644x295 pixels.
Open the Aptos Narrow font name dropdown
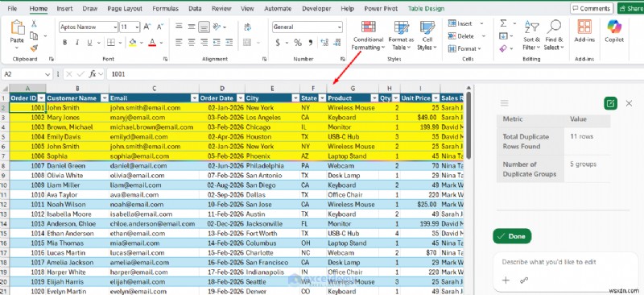point(114,27)
